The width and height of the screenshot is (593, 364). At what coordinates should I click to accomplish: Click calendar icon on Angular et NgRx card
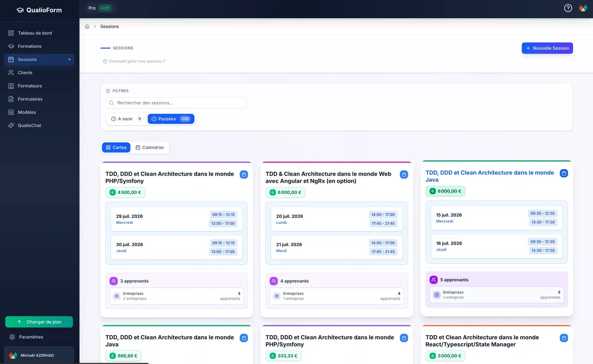[x=404, y=175]
